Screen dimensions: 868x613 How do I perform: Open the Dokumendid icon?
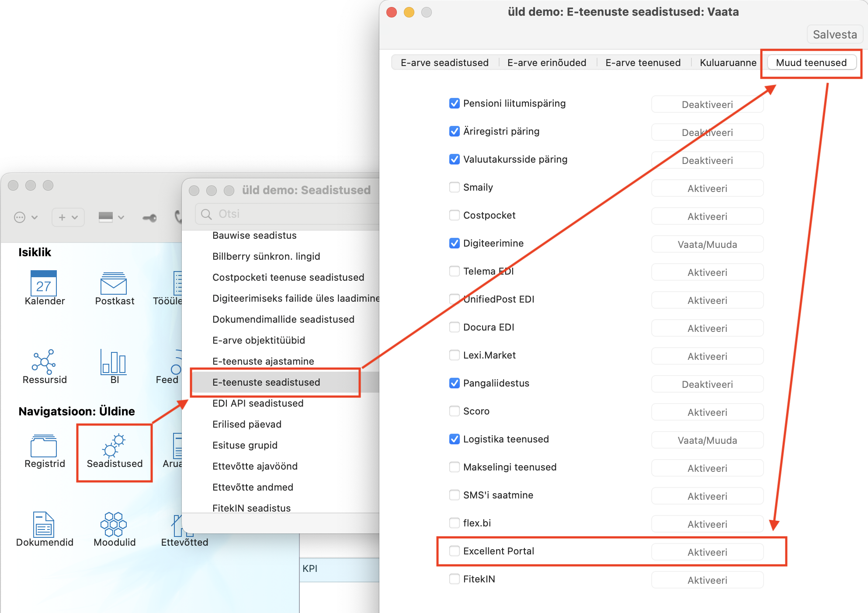(44, 525)
